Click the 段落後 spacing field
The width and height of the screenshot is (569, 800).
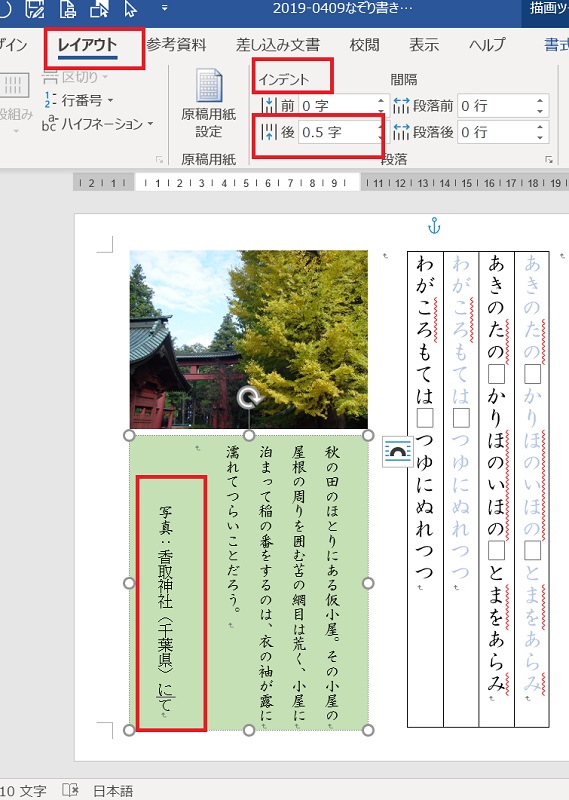(497, 132)
